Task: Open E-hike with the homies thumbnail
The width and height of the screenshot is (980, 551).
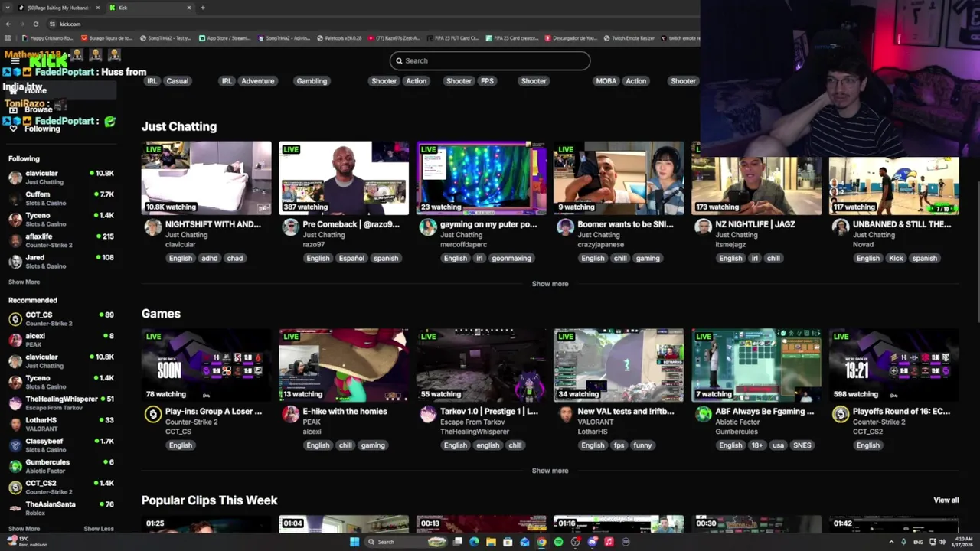Action: coord(344,365)
